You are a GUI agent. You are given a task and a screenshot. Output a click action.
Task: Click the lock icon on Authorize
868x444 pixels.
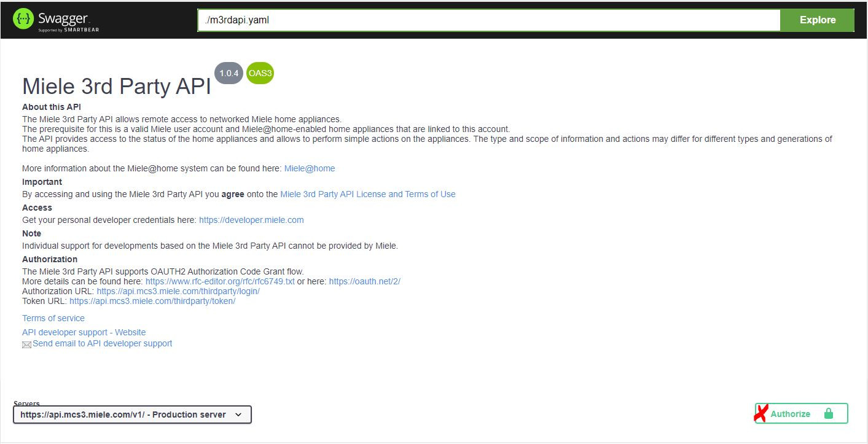(x=828, y=414)
